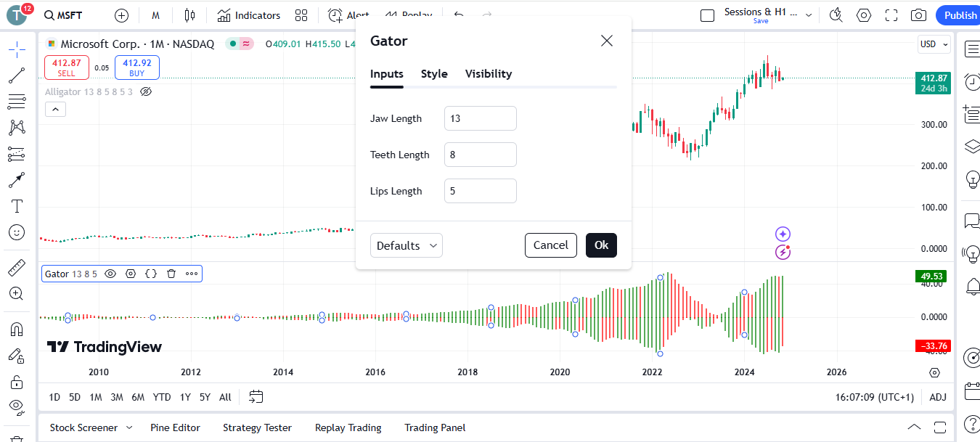The image size is (980, 442).
Task: Select the text annotation tool
Action: (x=17, y=206)
